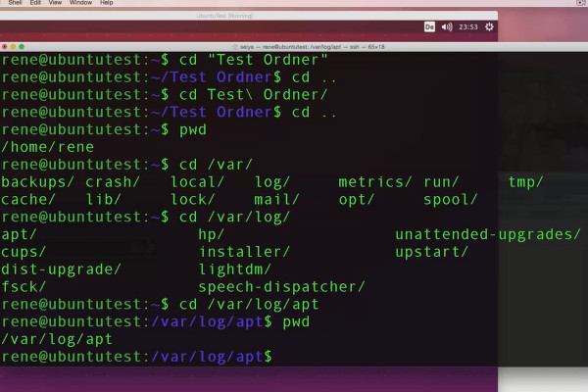The height and width of the screenshot is (392, 588).
Task: Click the 'hp/' completion entry
Action: 211,235
